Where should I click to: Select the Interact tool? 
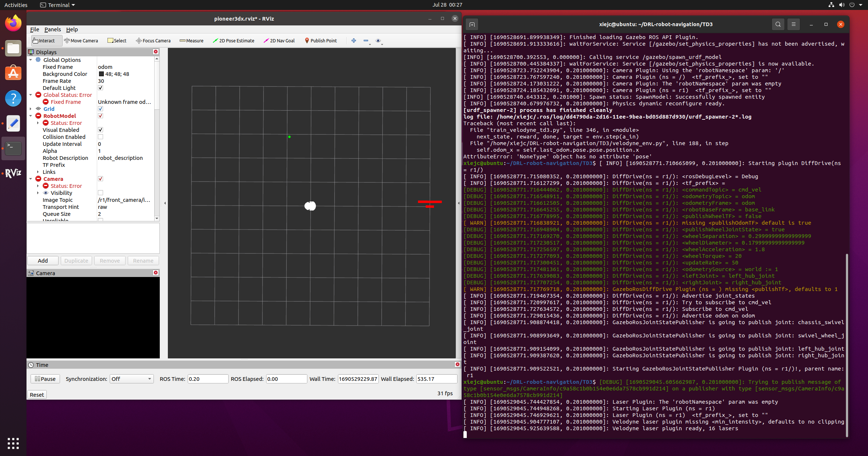(x=45, y=41)
